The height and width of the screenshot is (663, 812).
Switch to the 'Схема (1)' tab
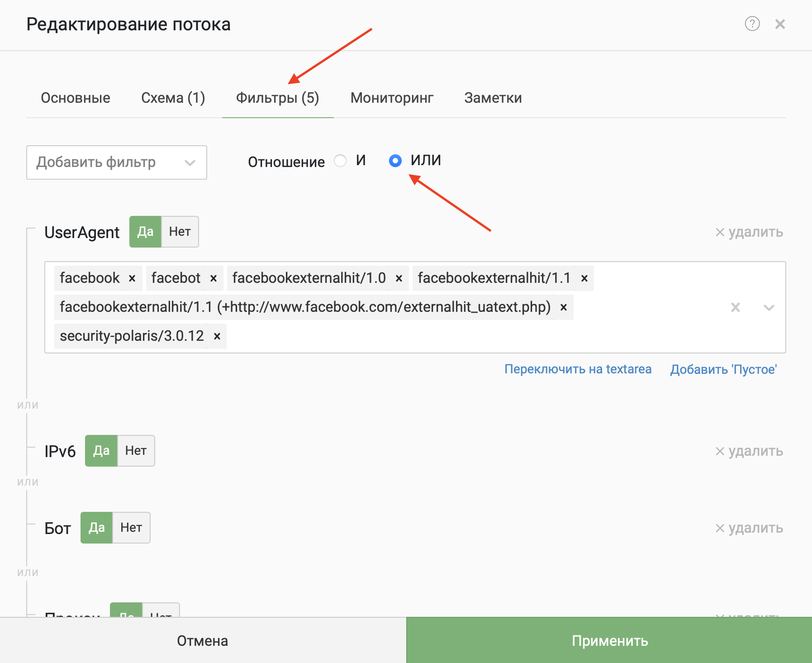[x=173, y=98]
